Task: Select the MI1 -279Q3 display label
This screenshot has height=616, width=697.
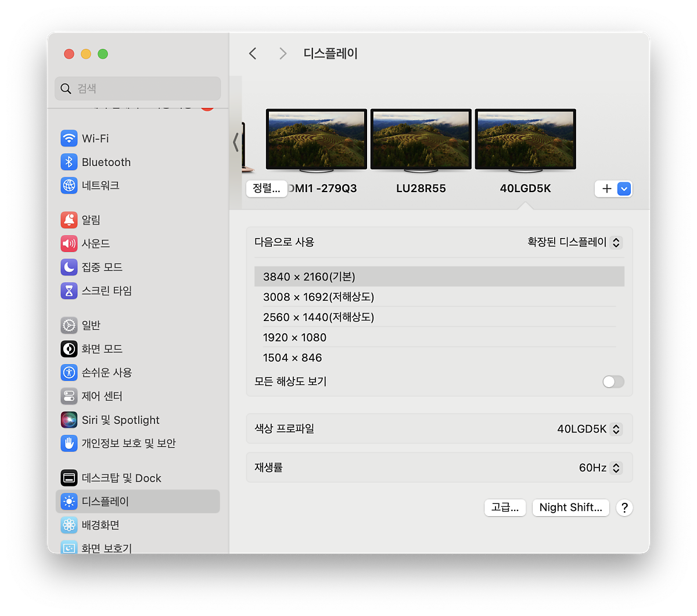Action: (323, 188)
